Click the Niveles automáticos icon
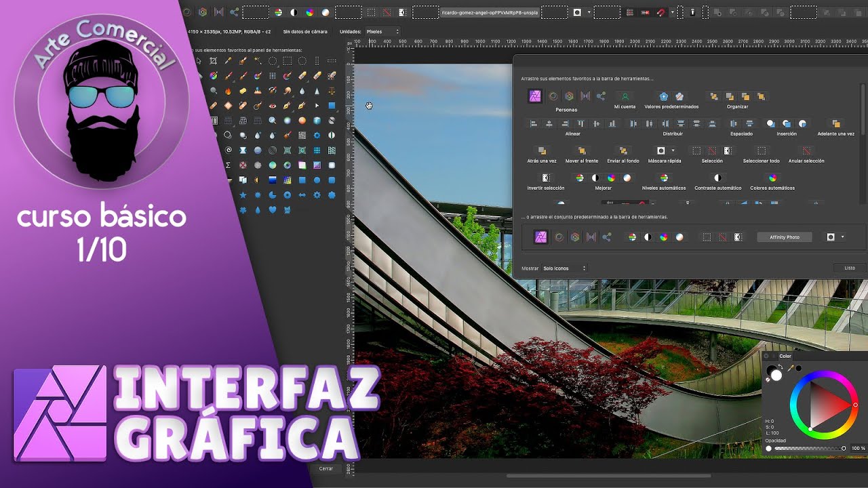Viewport: 868px width, 488px height. (x=664, y=178)
